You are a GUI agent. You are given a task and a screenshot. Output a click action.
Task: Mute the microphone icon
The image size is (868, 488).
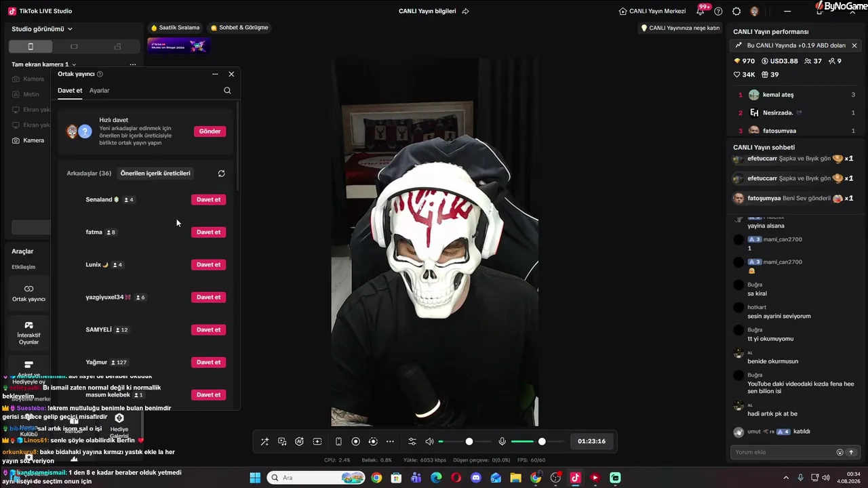click(x=502, y=441)
